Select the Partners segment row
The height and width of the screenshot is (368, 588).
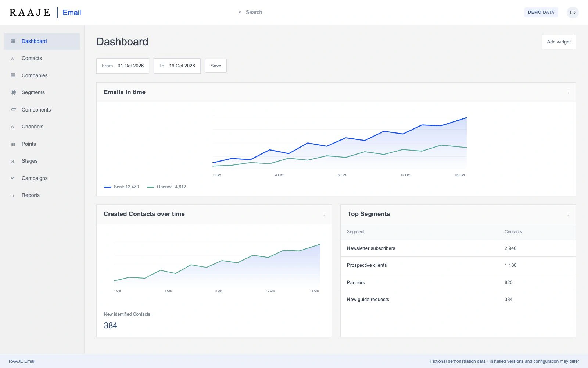coord(458,283)
